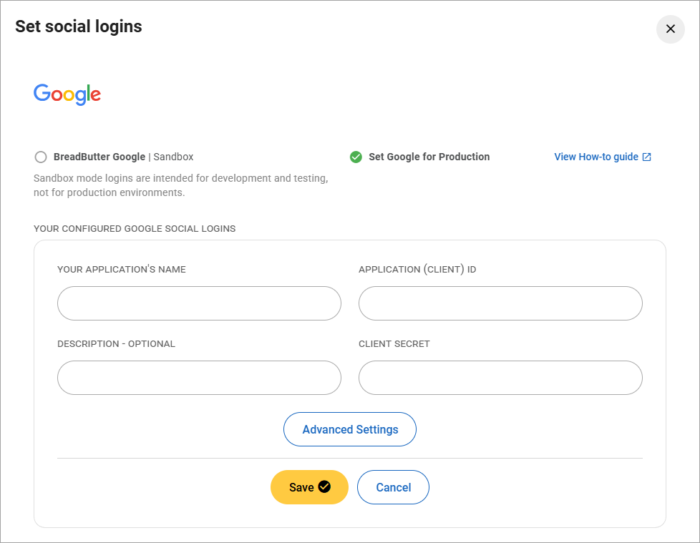The image size is (700, 543).
Task: Click the Google logo
Action: point(67,95)
